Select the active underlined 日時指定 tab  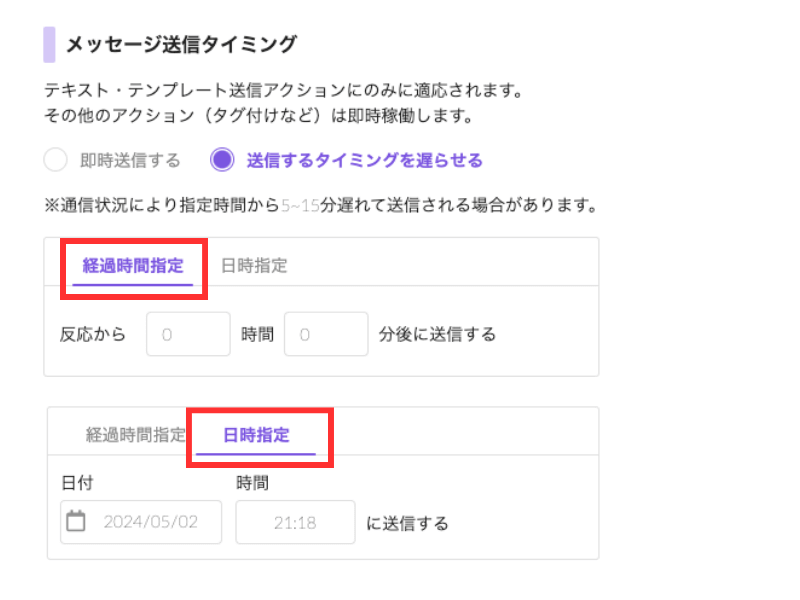(256, 435)
